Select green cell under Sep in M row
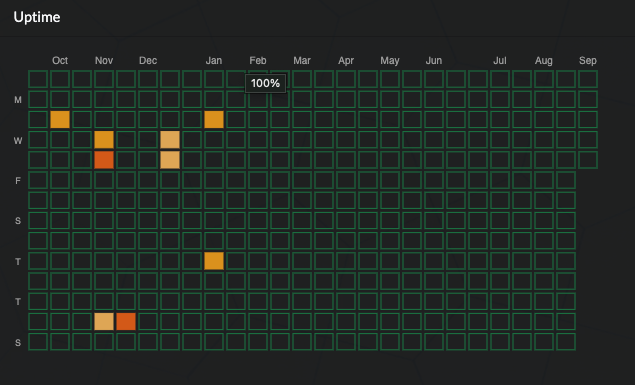The image size is (635, 385). (588, 99)
